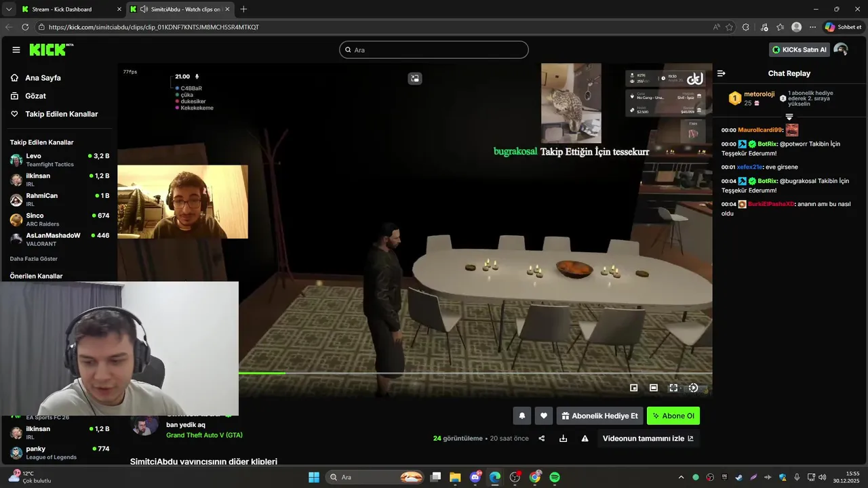Open Grand Theft Auto V (GTA) category
868x488 pixels.
(x=204, y=435)
